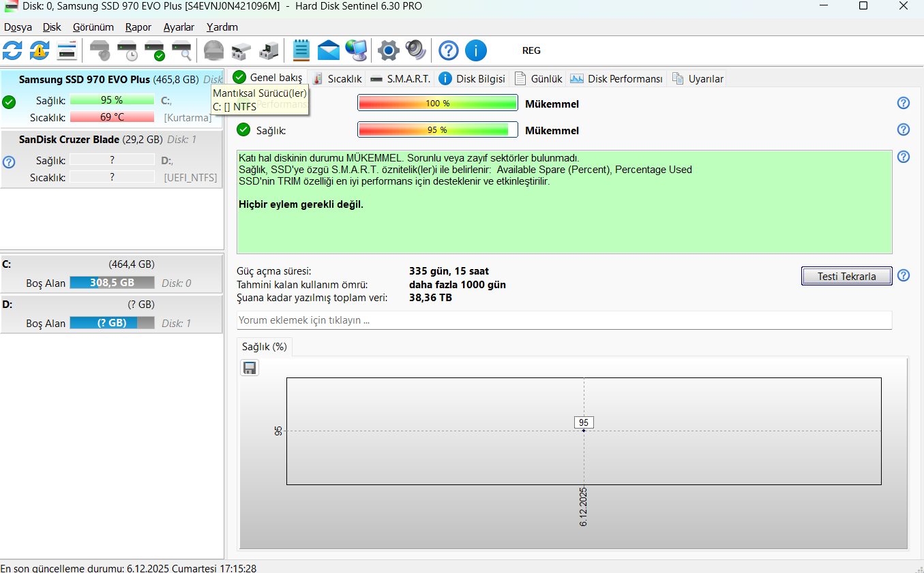The height and width of the screenshot is (573, 924).
Task: Switch to the Disk Performansı tab
Action: pos(616,78)
